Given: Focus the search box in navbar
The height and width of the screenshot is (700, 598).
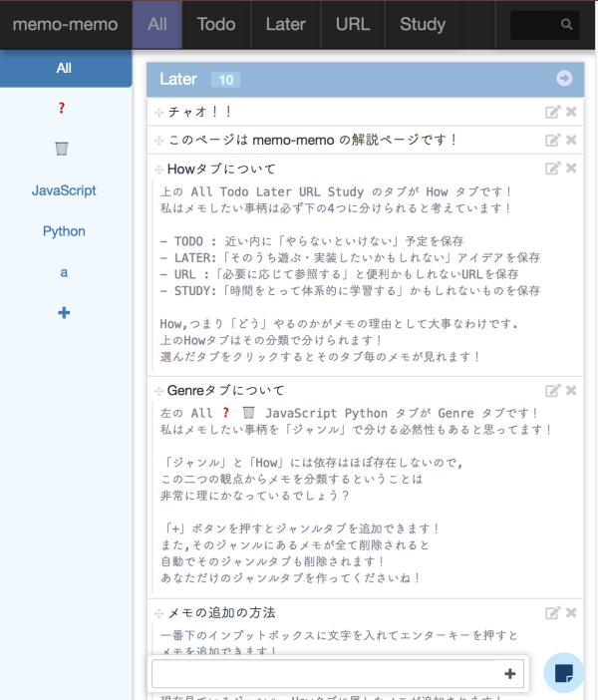Looking at the screenshot, I should pos(545,25).
